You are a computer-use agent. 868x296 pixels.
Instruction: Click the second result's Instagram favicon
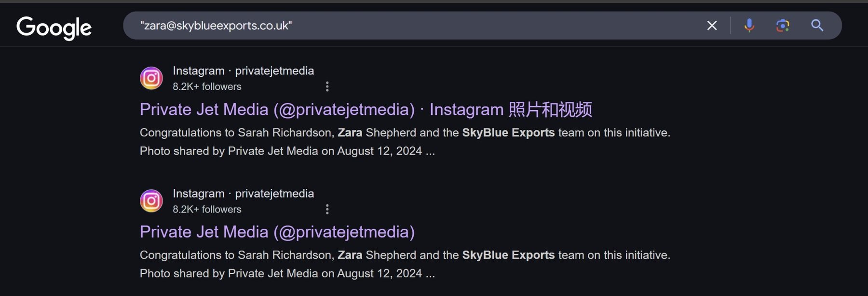[151, 200]
